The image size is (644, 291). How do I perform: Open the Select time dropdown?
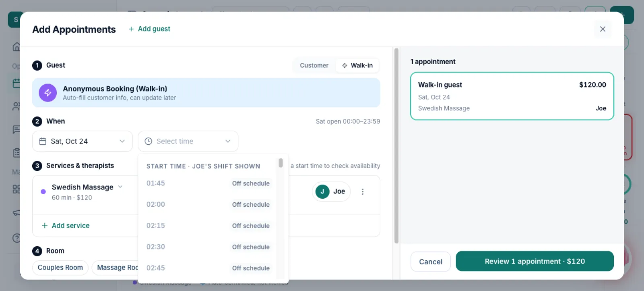(188, 141)
